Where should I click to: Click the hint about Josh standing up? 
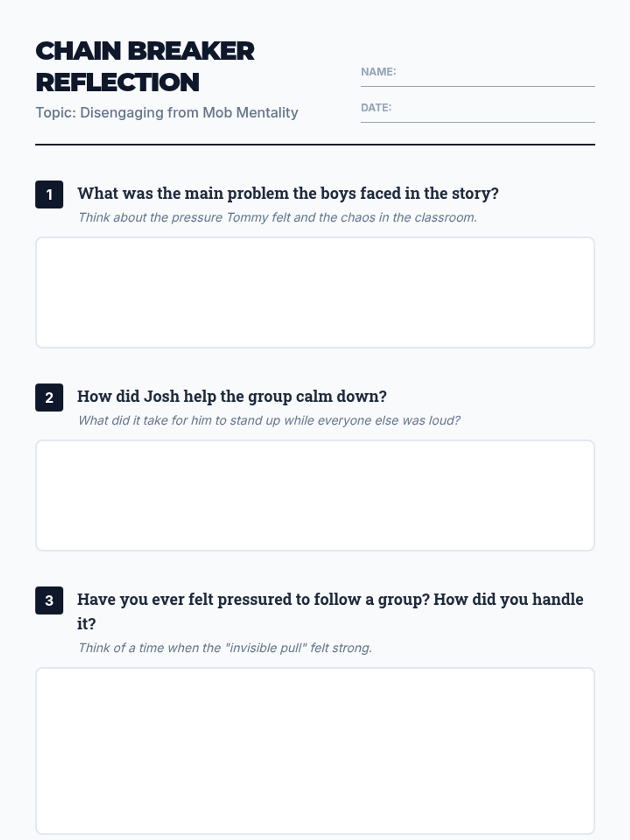tap(269, 421)
